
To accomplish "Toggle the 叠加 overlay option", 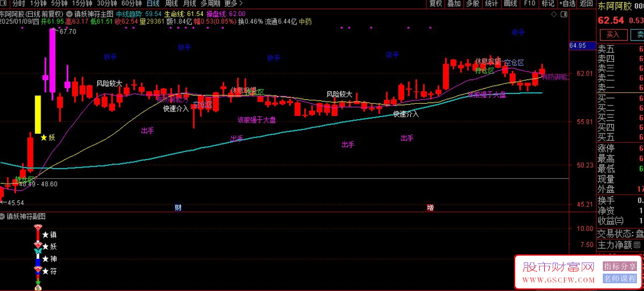I will (454, 3).
